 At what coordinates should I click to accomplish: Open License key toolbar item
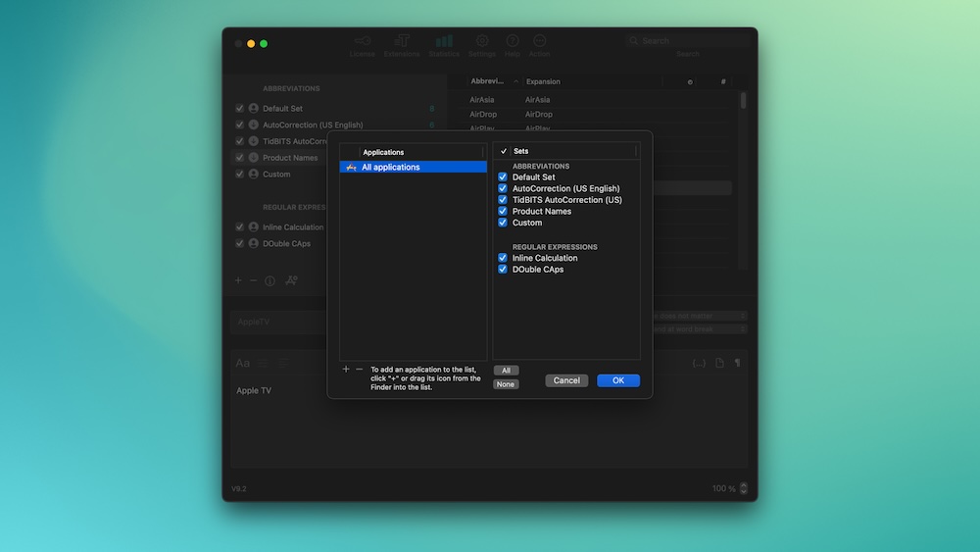tap(362, 41)
